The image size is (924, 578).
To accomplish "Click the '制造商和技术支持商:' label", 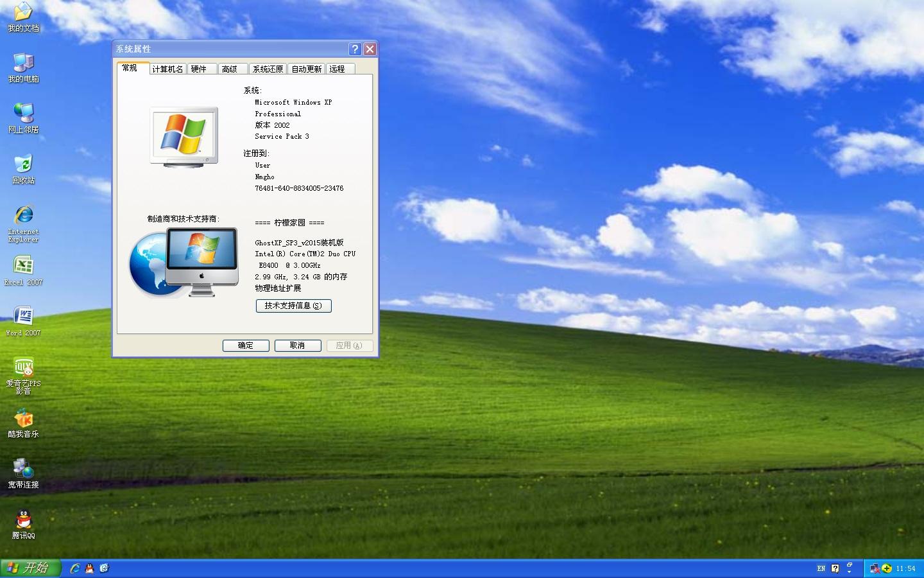I will (184, 219).
